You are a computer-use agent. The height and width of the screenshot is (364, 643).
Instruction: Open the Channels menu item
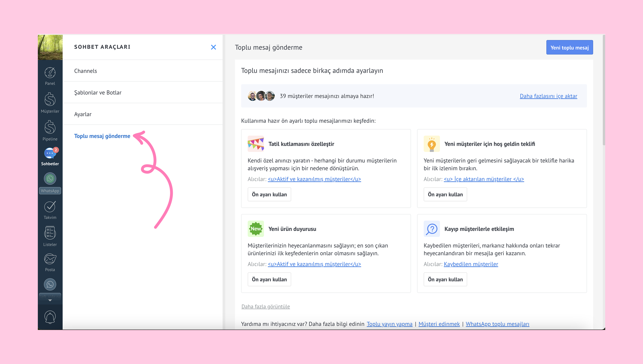(x=143, y=71)
